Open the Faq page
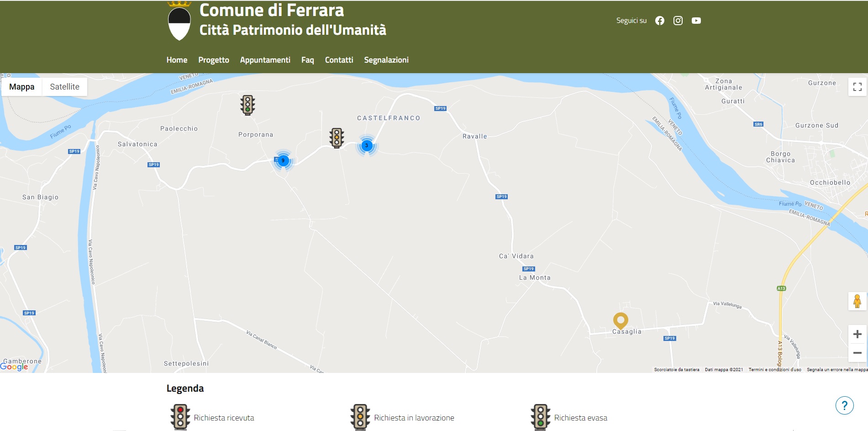Viewport: 868px width, 431px height. click(x=308, y=60)
